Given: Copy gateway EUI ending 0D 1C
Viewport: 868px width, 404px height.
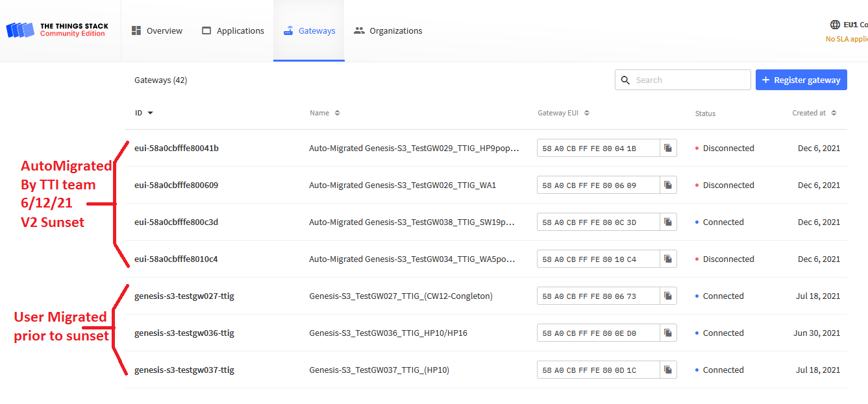Looking at the screenshot, I should pyautogui.click(x=667, y=370).
